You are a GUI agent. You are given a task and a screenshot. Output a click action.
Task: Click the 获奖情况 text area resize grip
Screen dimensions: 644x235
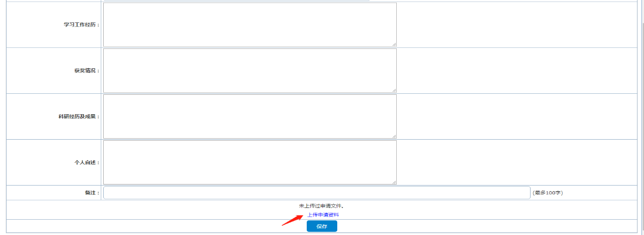click(394, 90)
